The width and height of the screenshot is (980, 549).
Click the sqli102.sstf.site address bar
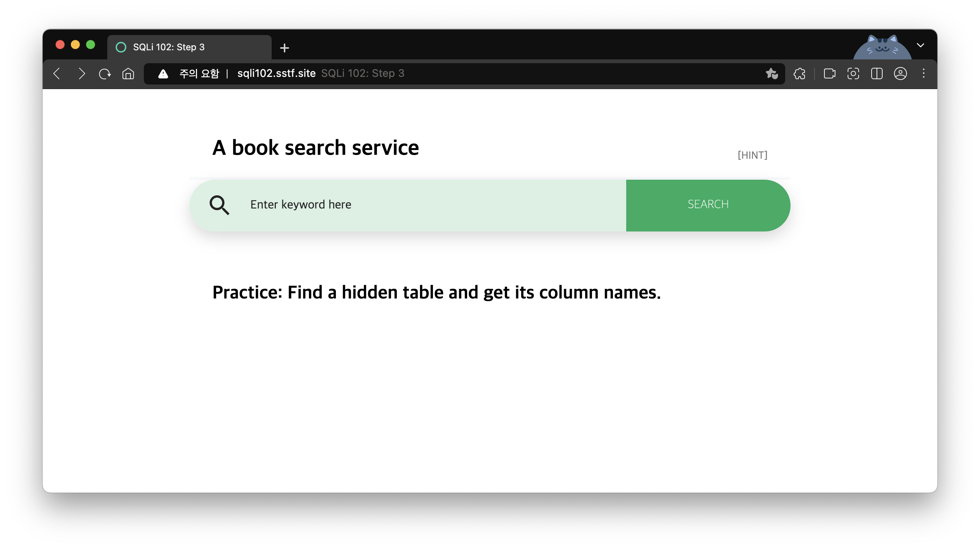pos(457,73)
